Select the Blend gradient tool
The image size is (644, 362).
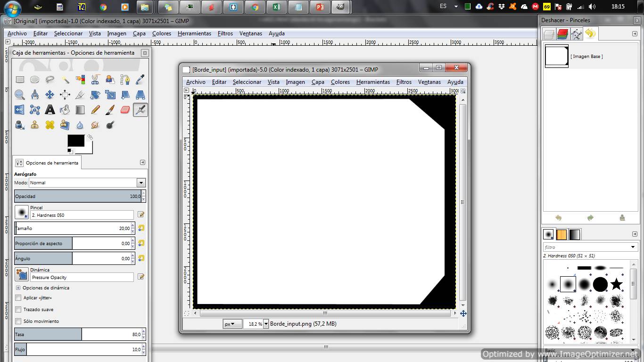80,110
